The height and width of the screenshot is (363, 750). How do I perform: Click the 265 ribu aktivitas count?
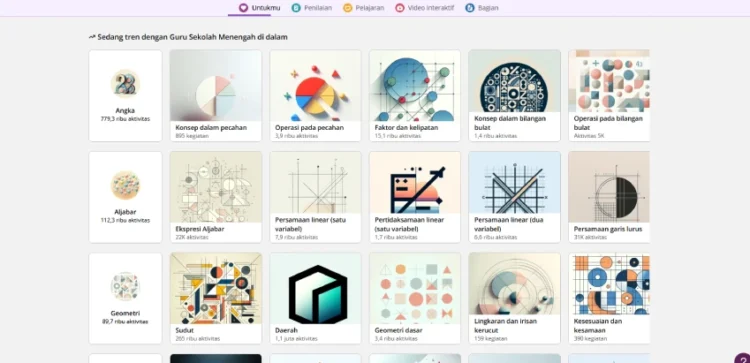click(198, 339)
